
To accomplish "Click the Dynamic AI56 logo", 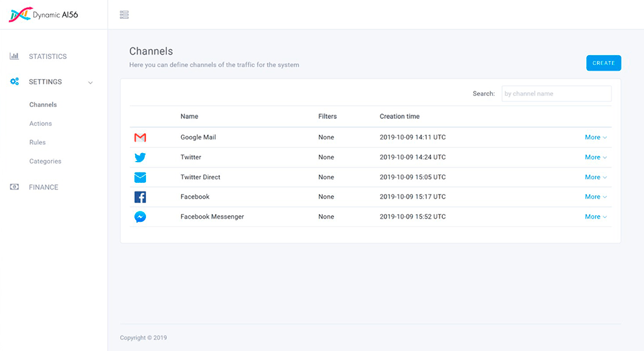I will [x=43, y=14].
